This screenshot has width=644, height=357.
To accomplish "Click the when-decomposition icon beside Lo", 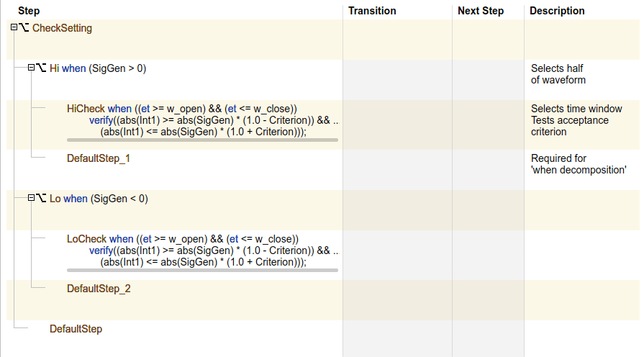I will pos(41,198).
